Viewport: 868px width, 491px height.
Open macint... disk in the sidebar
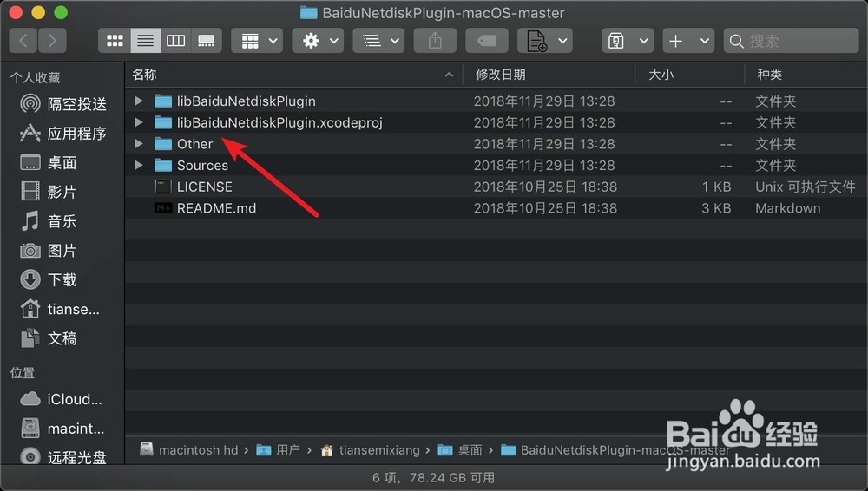pos(62,429)
